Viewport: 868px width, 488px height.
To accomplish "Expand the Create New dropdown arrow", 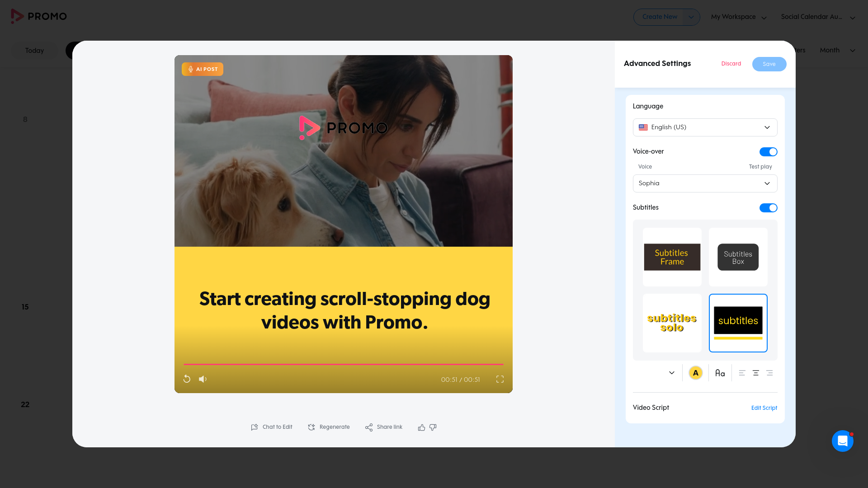I will (691, 17).
